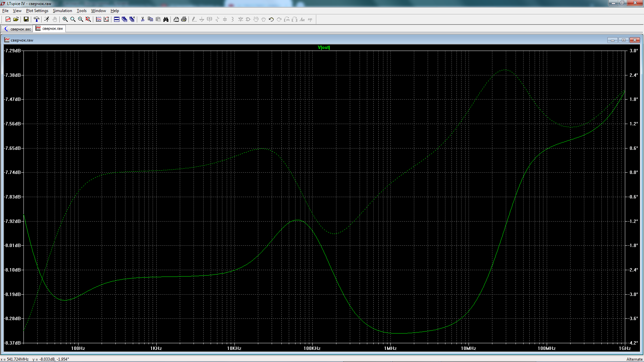Click the Zoom In magnifier icon

coord(65,19)
